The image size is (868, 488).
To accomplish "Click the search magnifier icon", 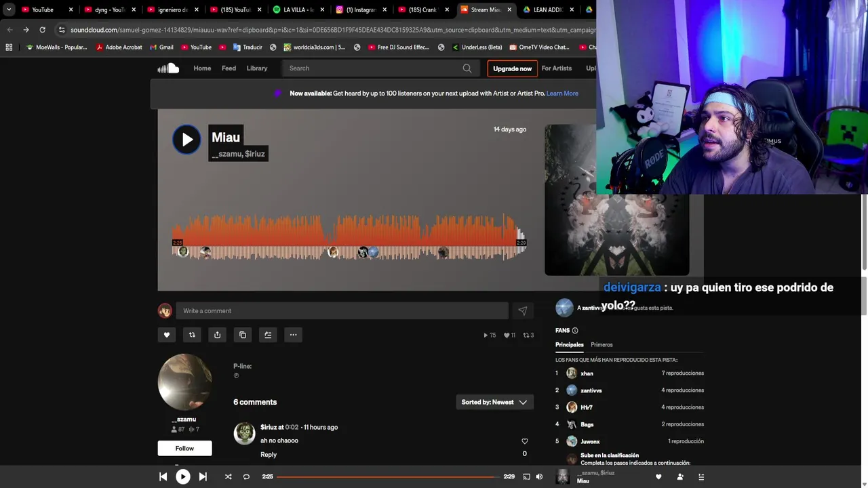I will (x=467, y=68).
